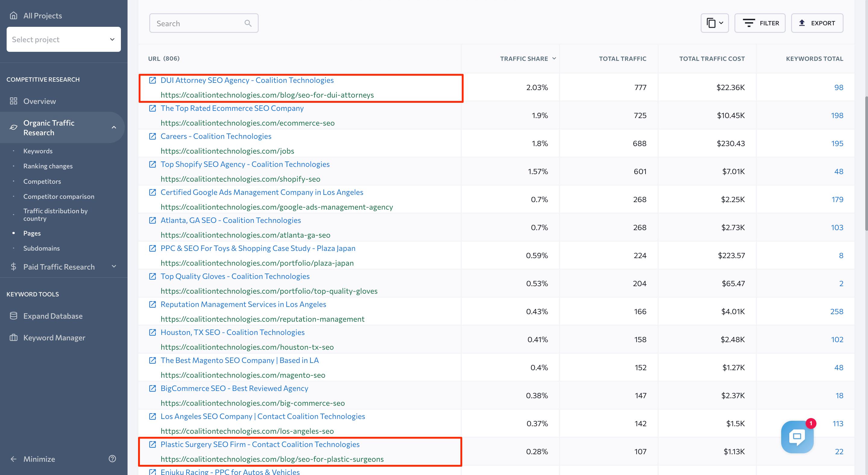868x475 pixels.
Task: Open external link icon for Top Shopify SEO Agency
Action: [153, 164]
